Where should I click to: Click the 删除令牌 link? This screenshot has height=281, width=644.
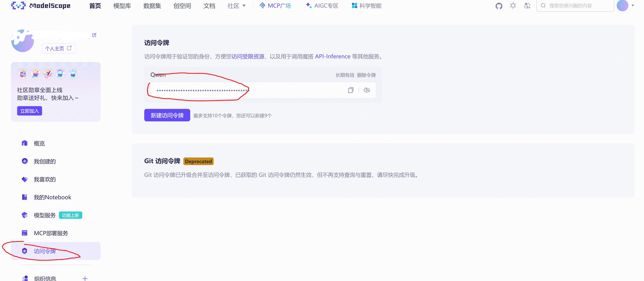(366, 75)
